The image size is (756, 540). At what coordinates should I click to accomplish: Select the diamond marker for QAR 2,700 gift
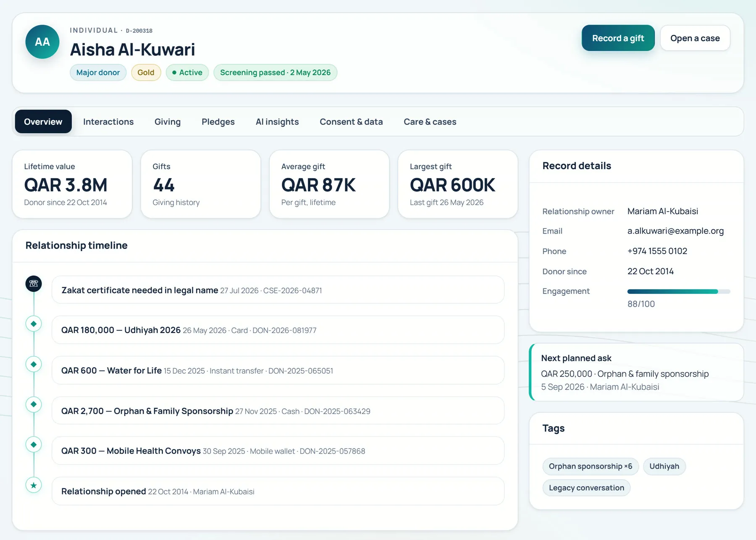[x=34, y=404]
